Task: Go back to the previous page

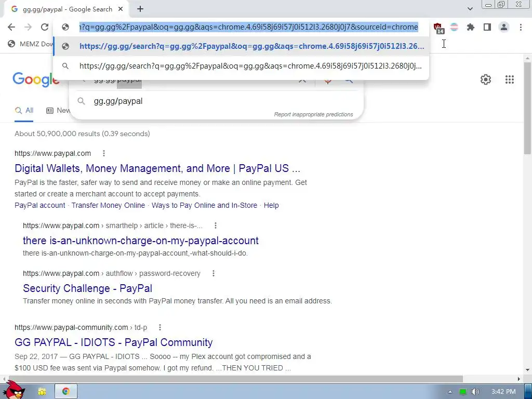Action: click(x=11, y=27)
